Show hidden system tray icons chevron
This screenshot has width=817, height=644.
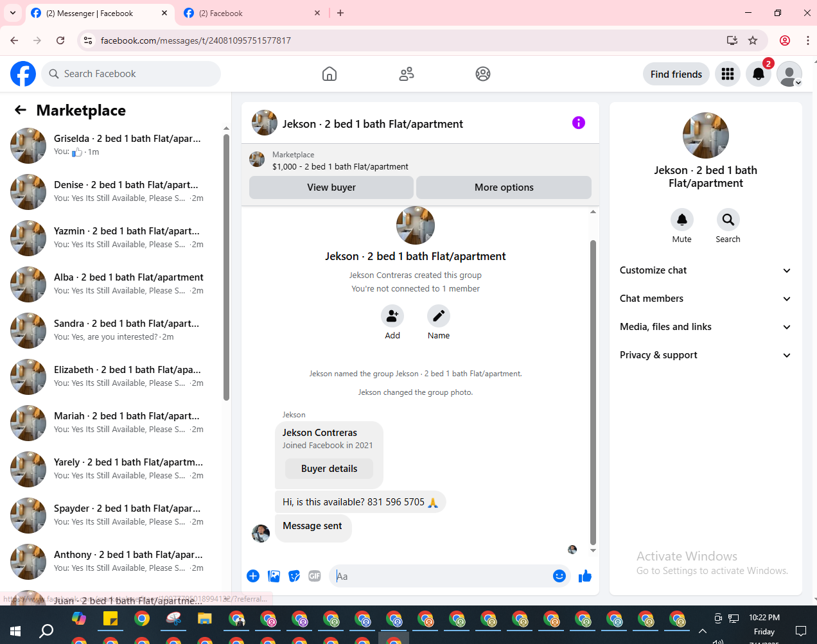click(x=703, y=631)
